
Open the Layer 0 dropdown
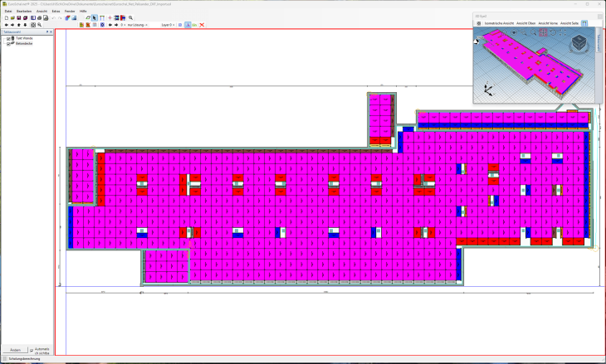[x=169, y=25]
